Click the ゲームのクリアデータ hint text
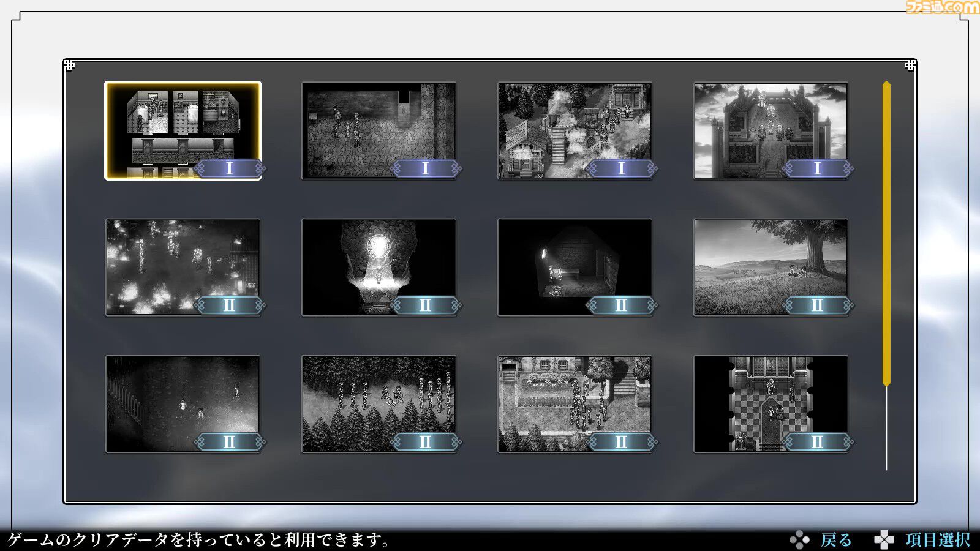980x551 pixels. point(199,540)
